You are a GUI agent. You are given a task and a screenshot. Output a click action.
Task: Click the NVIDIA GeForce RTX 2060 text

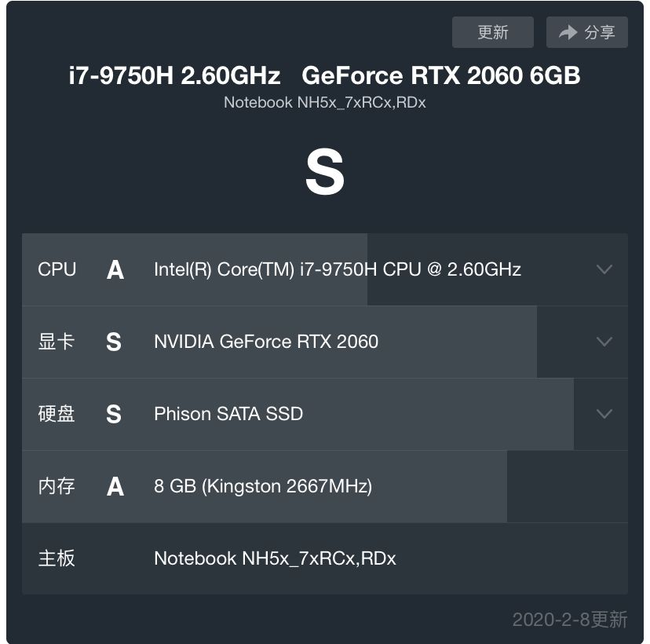[x=265, y=342]
